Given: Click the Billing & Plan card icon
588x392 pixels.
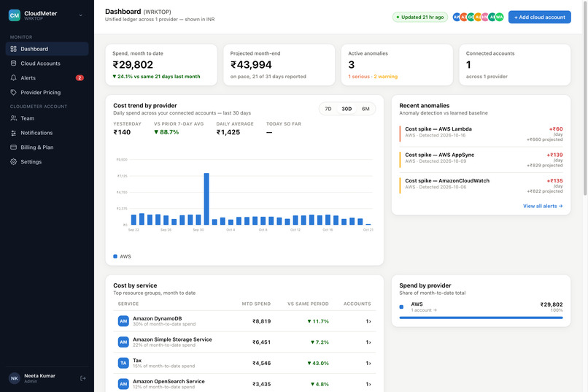Looking at the screenshot, I should coord(14,147).
